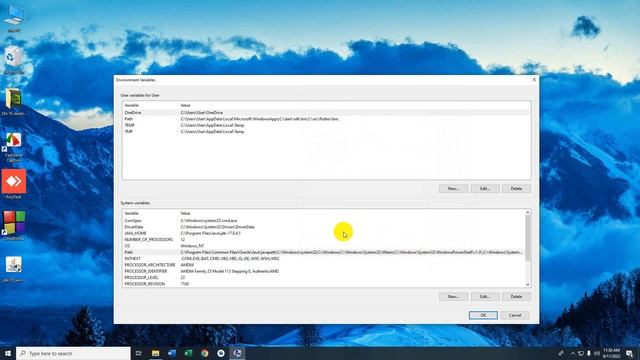Show hidden system tray icons
This screenshot has width=640, height=360.
tap(573, 353)
